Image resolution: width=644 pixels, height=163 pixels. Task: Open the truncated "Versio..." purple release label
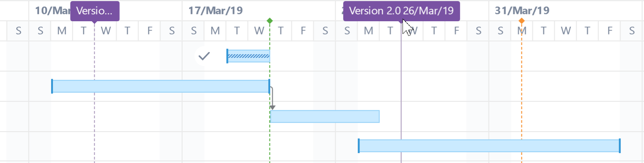coord(95,11)
